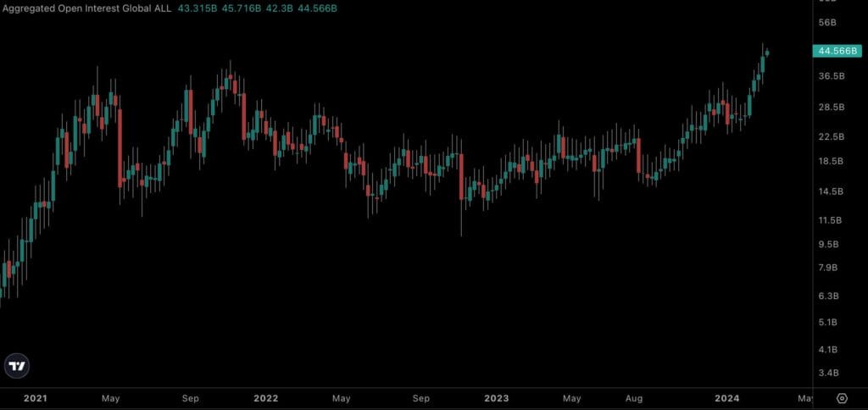Click the 7.9B price axis label

[828, 268]
